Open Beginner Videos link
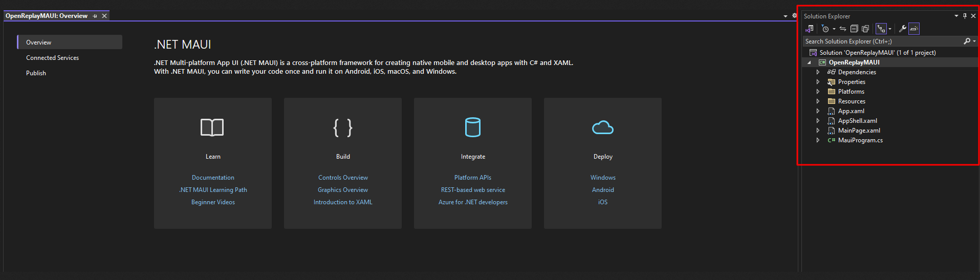 [x=213, y=202]
